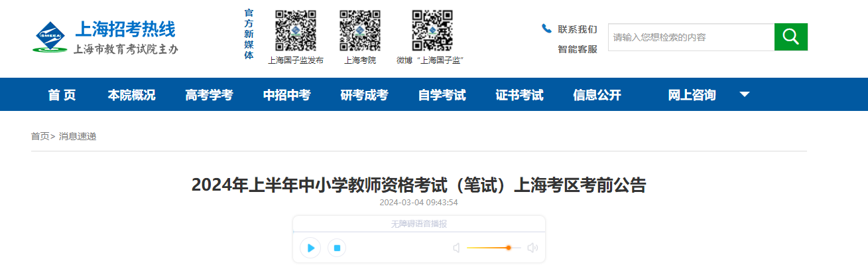Open the 中招中考 menu
868x279 pixels.
[x=286, y=95]
